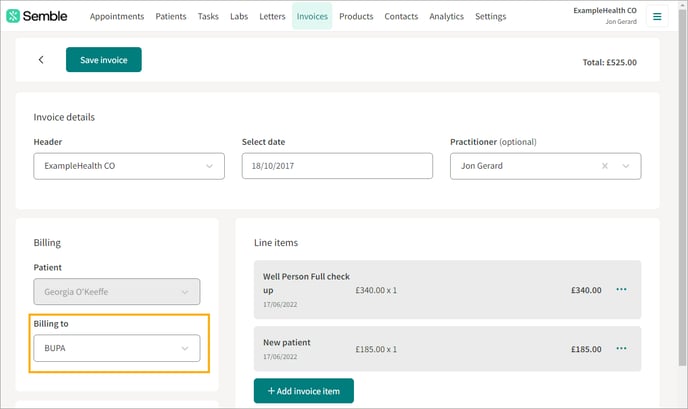Go to the Analytics section
This screenshot has width=688, height=409.
tap(446, 16)
